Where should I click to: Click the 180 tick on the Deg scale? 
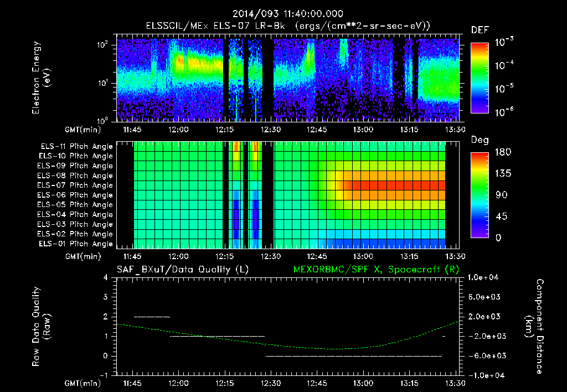503,152
